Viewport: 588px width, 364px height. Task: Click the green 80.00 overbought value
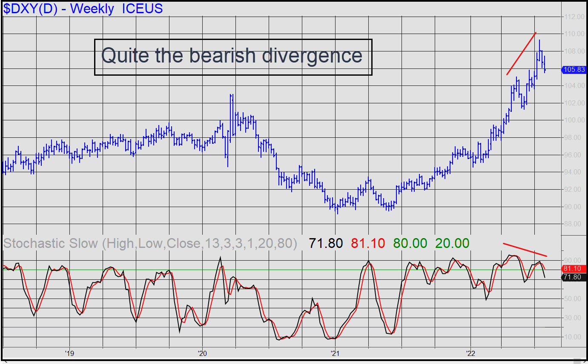[410, 243]
